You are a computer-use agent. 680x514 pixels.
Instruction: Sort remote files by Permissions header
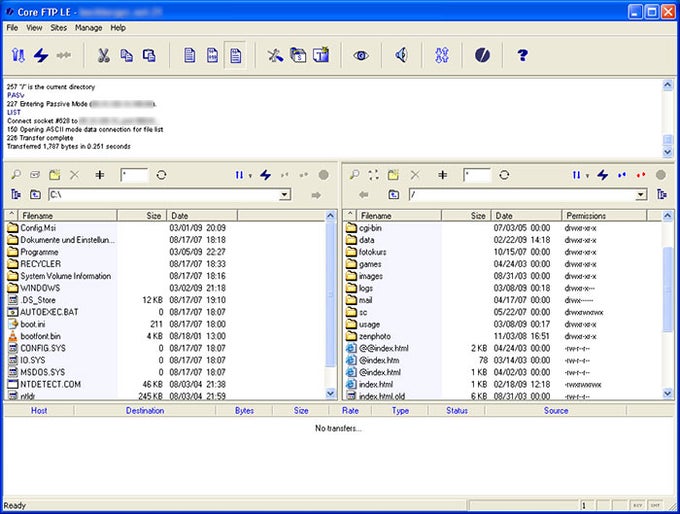point(604,216)
